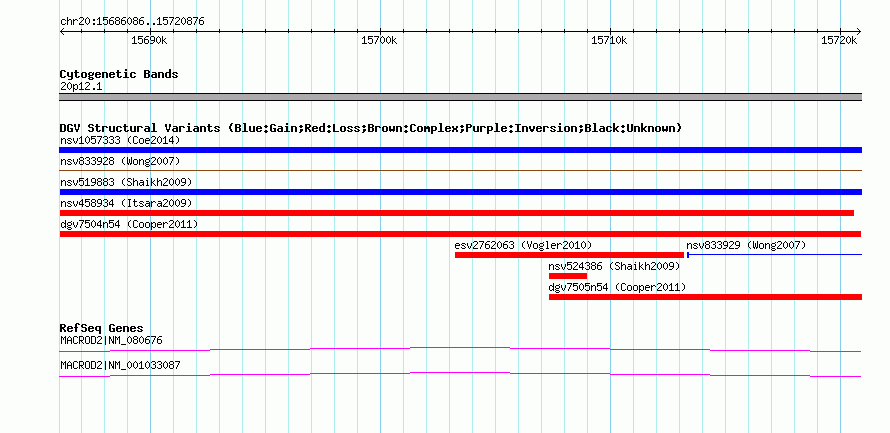Click the chr20:15686086..15720876 region label
Screen dimensions: 890x433
(132, 22)
